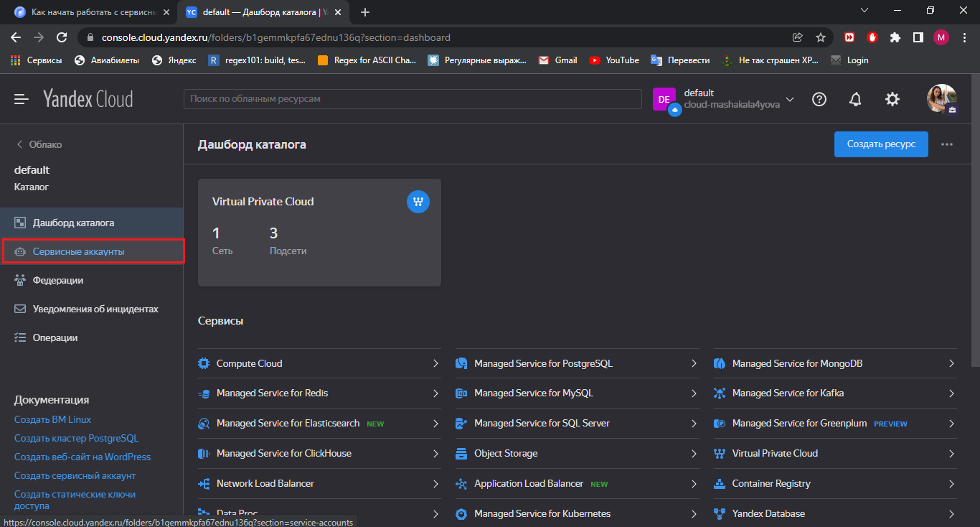Image resolution: width=980 pixels, height=527 pixels.
Task: Click the Network Load Balancer icon
Action: coord(204,484)
